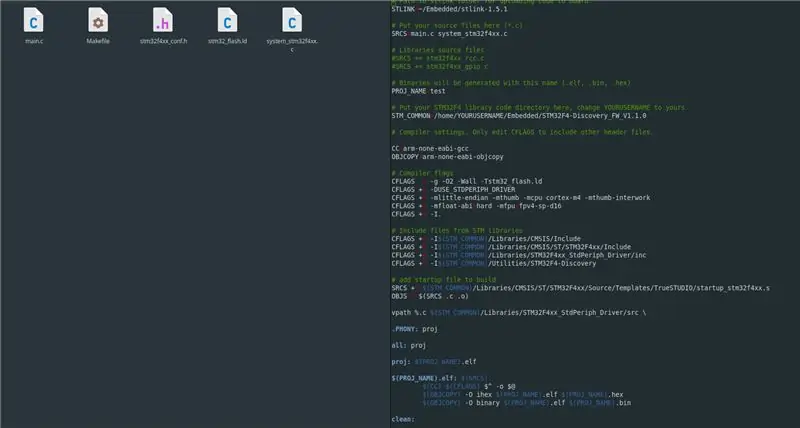The width and height of the screenshot is (800, 428).
Task: Click the -DUSE_STDPERIPH_DRIVER flag line
Action: (453, 189)
